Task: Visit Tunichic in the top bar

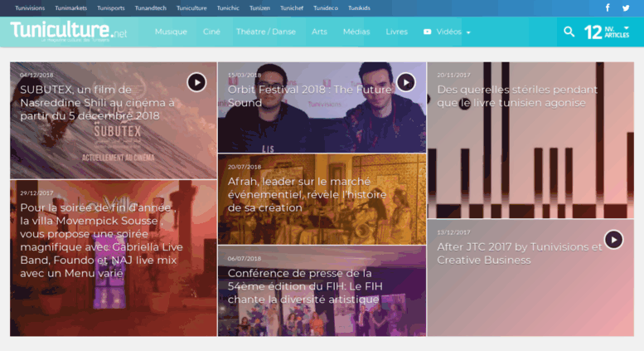Action: pos(228,7)
